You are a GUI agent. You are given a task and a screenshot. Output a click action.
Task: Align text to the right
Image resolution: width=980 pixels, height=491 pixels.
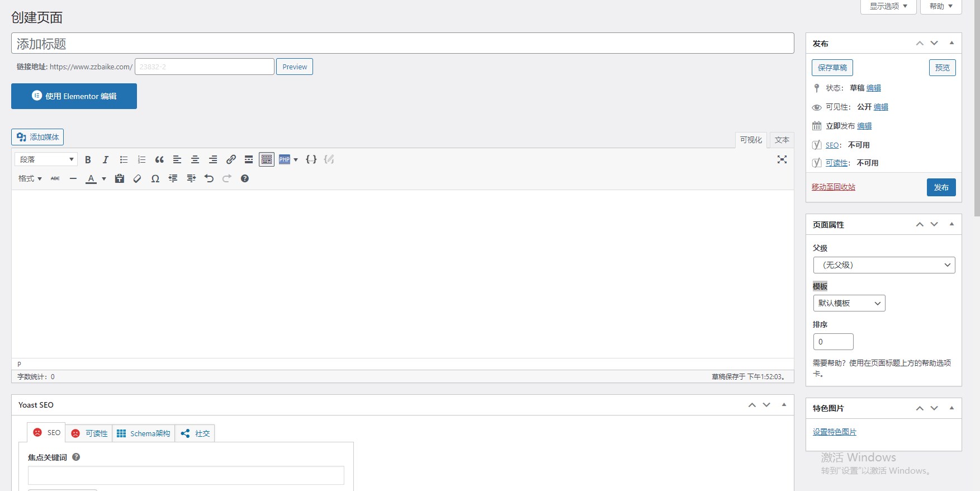point(213,160)
